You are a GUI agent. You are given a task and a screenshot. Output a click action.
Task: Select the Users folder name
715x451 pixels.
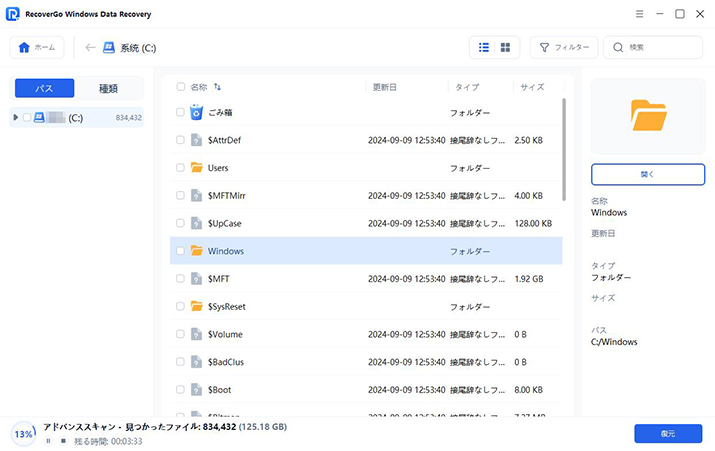tap(218, 168)
